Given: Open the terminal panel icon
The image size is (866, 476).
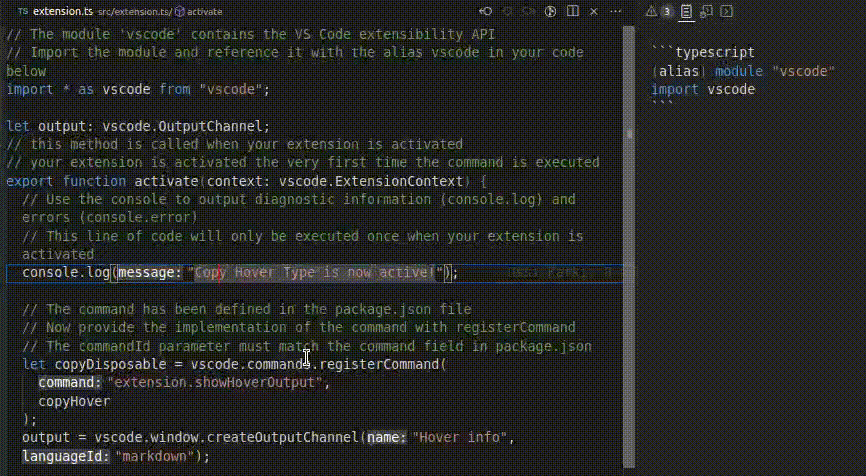Looking at the screenshot, I should point(727,11).
